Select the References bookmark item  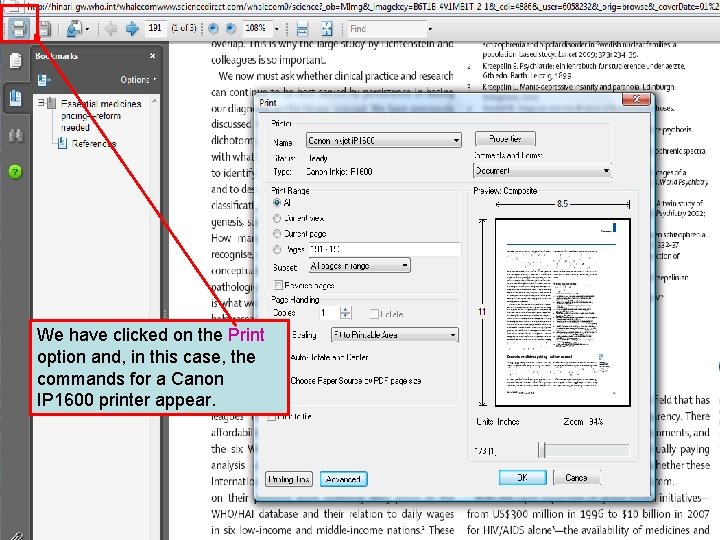coord(94,143)
